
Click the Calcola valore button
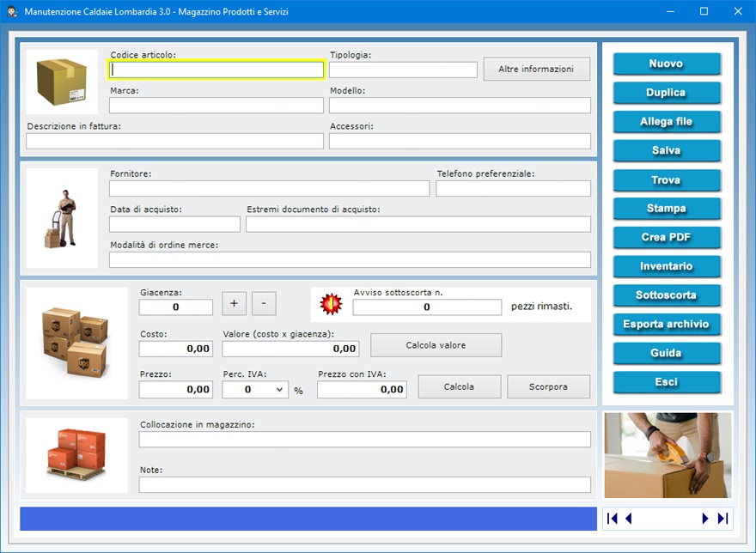click(436, 345)
